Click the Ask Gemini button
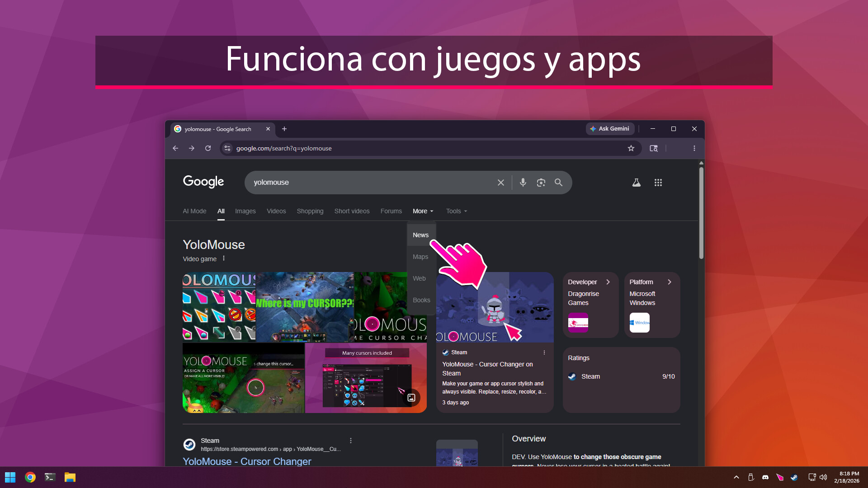This screenshot has width=868, height=488. click(610, 129)
